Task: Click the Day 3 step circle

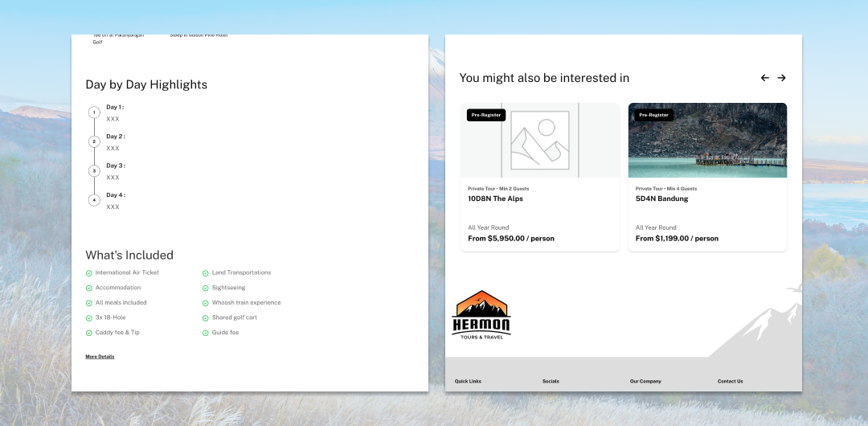Action: tap(94, 170)
